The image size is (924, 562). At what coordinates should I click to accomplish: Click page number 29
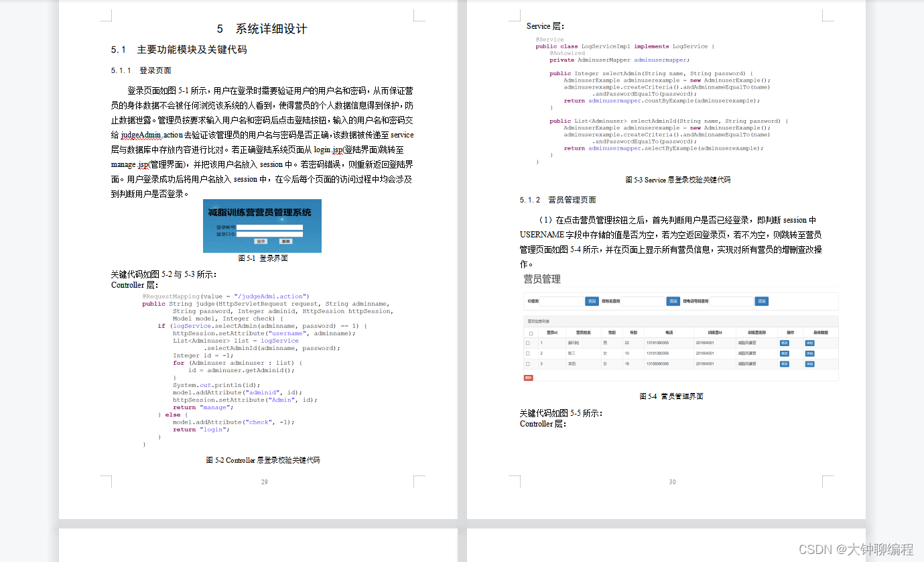tap(265, 482)
